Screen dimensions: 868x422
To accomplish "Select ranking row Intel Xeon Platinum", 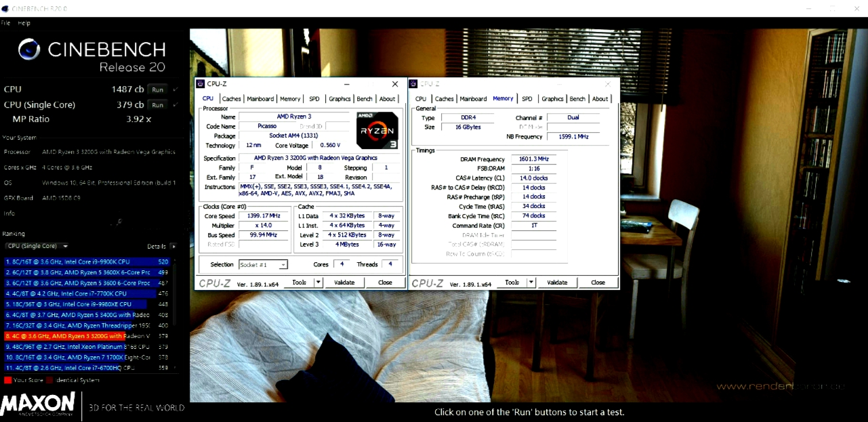I will pos(87,347).
